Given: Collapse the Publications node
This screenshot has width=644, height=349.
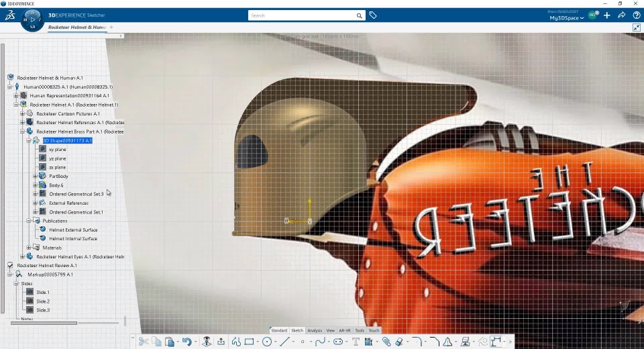Looking at the screenshot, I should [29, 221].
